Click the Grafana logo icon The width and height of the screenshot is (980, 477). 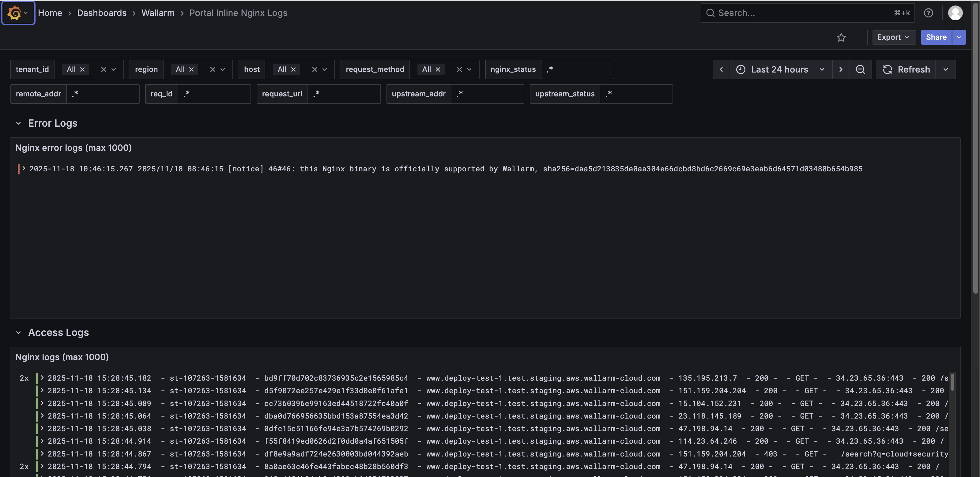[14, 13]
